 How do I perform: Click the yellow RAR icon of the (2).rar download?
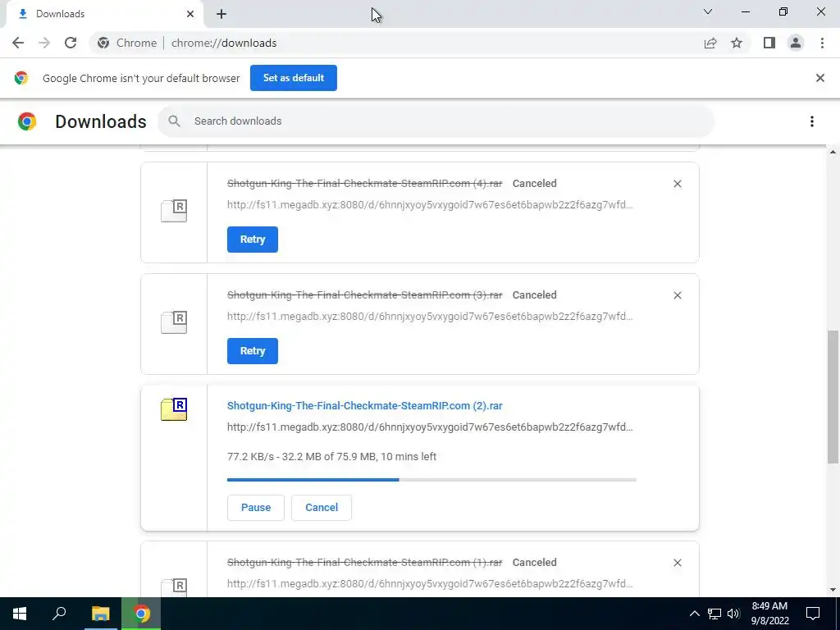(x=174, y=409)
